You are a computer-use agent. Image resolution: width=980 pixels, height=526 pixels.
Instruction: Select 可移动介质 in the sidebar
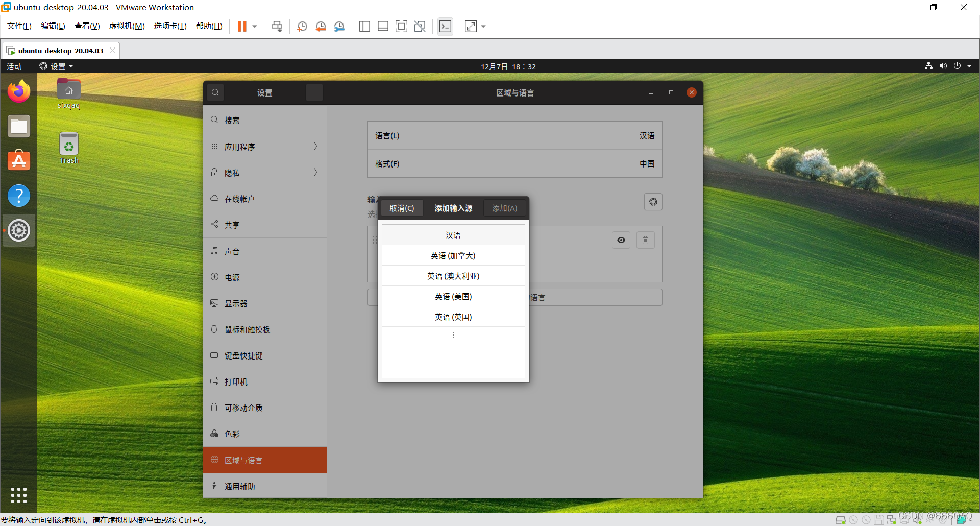pyautogui.click(x=265, y=408)
